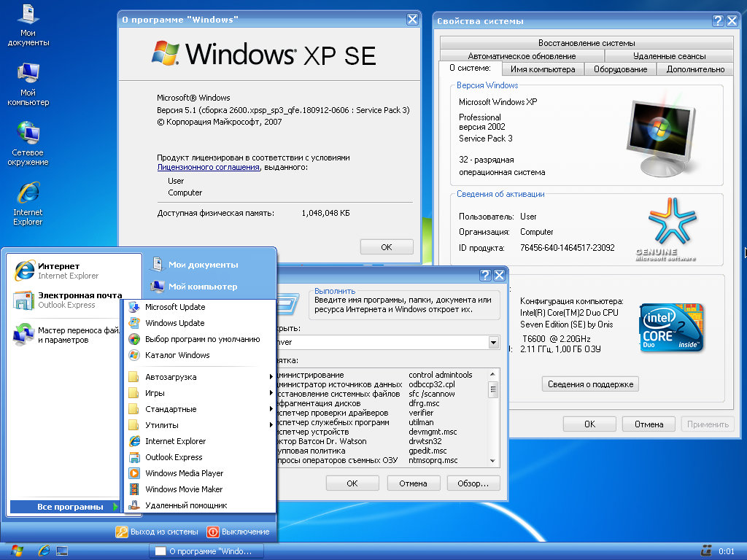Click the Выключение power icon
The height and width of the screenshot is (560, 747).
click(x=212, y=532)
